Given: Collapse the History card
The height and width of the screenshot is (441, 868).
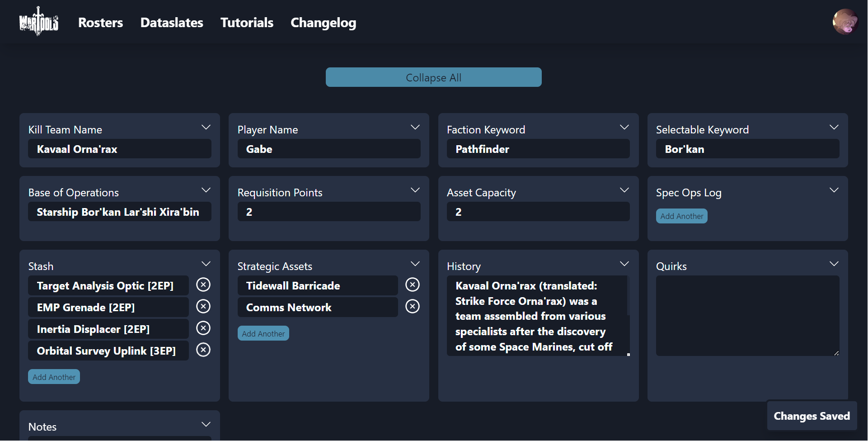Looking at the screenshot, I should pos(624,264).
